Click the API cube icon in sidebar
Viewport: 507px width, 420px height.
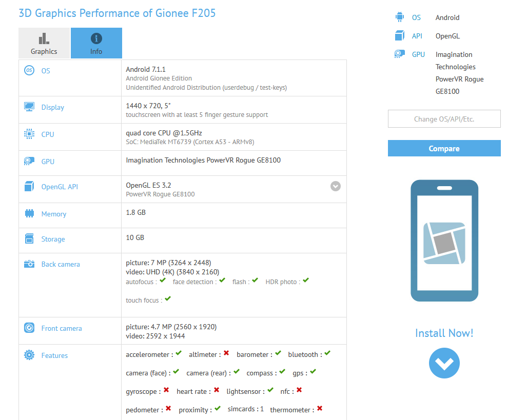click(x=400, y=35)
